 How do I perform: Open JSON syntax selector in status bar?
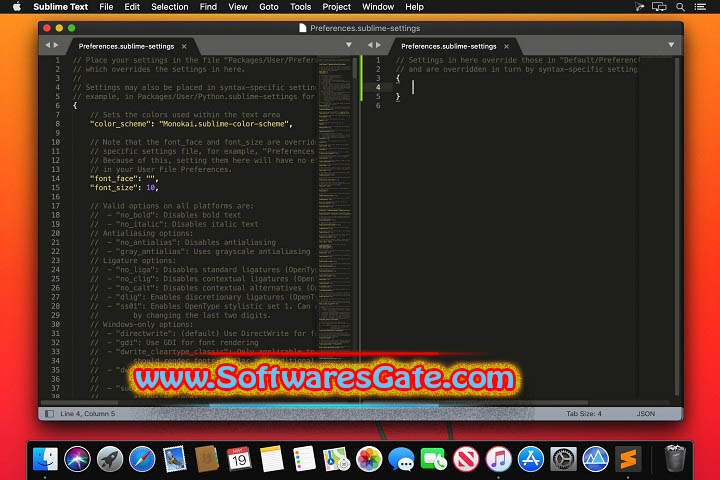(x=646, y=413)
